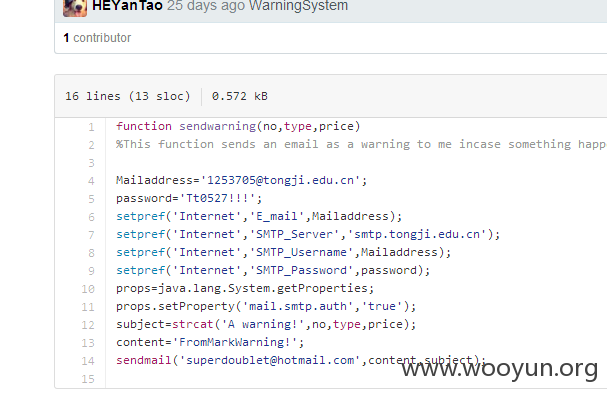Click the props.setProperty 'mail.smtp.auth' line
Screen dimensions: 607x397
[266, 306]
